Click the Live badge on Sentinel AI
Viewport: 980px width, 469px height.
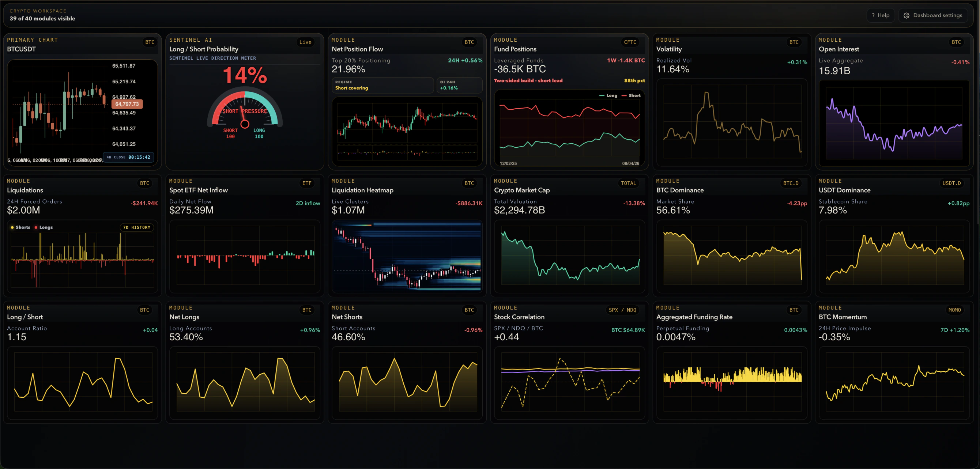click(x=305, y=42)
